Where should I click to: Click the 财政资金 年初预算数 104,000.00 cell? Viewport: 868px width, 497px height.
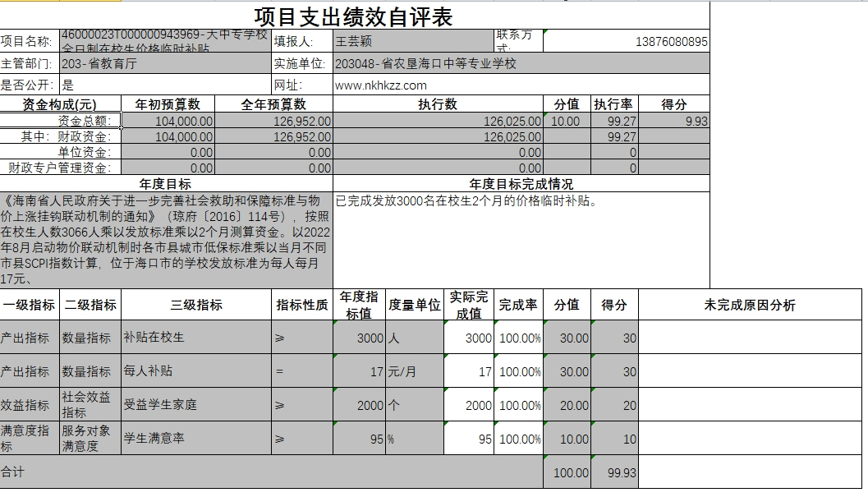(168, 136)
